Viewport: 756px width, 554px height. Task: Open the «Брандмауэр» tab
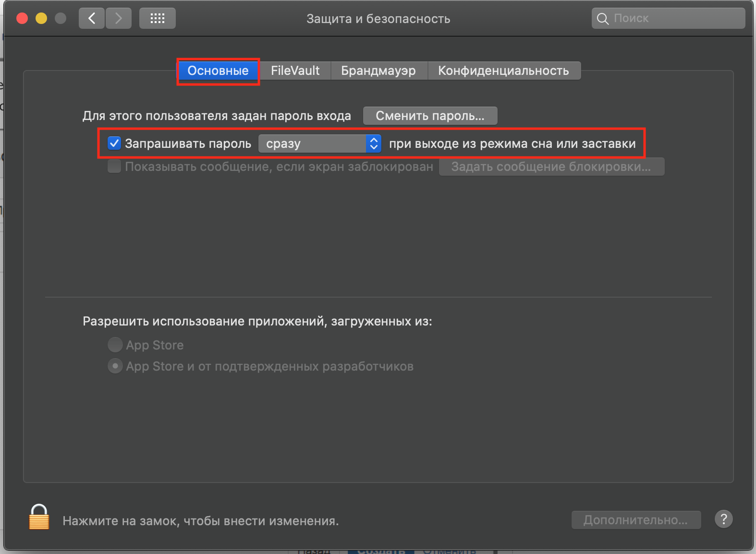[378, 71]
